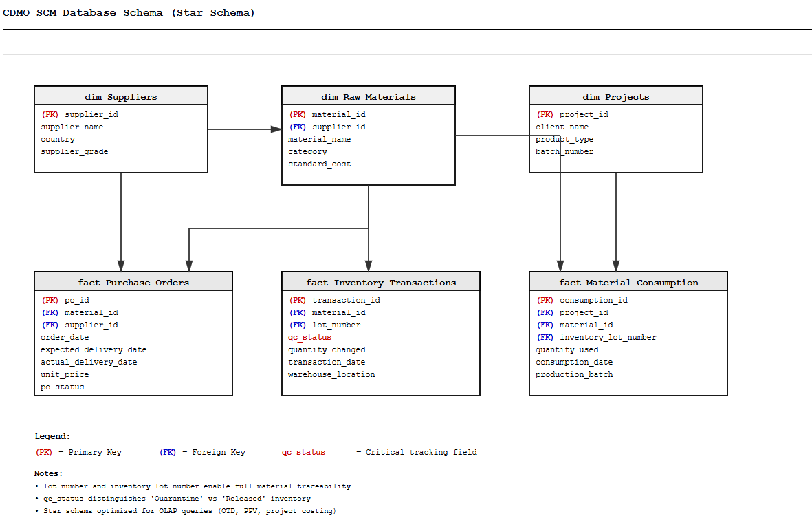Select material_id foreign key in fact_Material_Consumption

pos(575,325)
